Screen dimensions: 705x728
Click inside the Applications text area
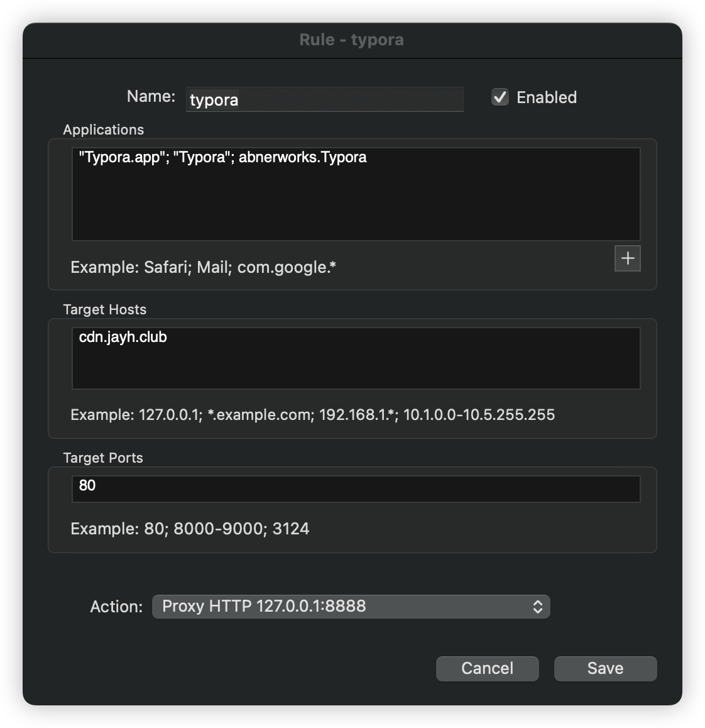click(x=356, y=201)
